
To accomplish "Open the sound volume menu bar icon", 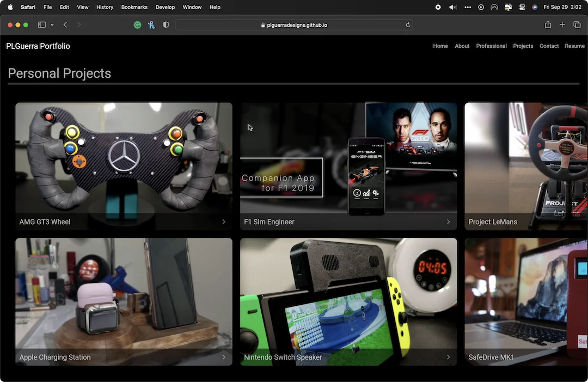I will [x=453, y=7].
